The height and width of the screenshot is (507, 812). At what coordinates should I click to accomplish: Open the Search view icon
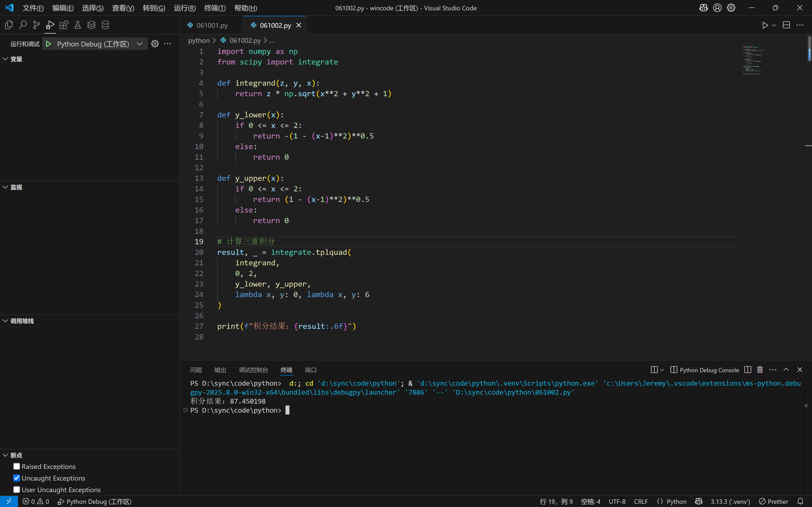[23, 25]
